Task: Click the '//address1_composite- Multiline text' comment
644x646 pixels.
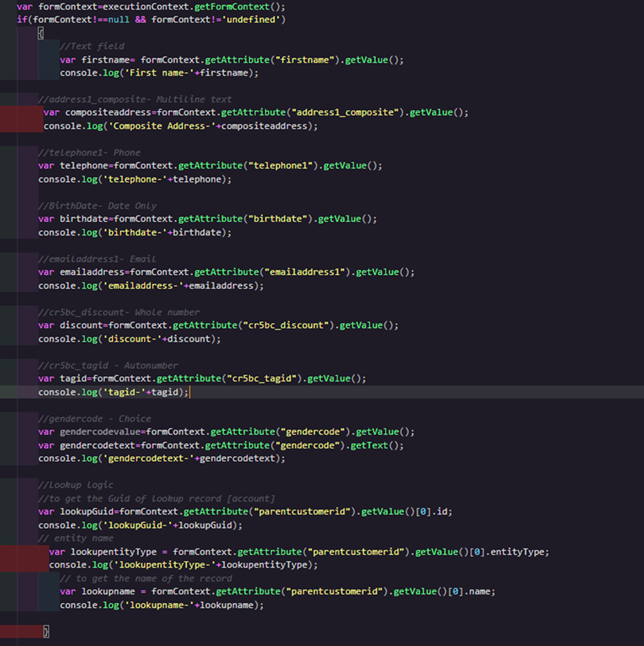Action: point(135,99)
